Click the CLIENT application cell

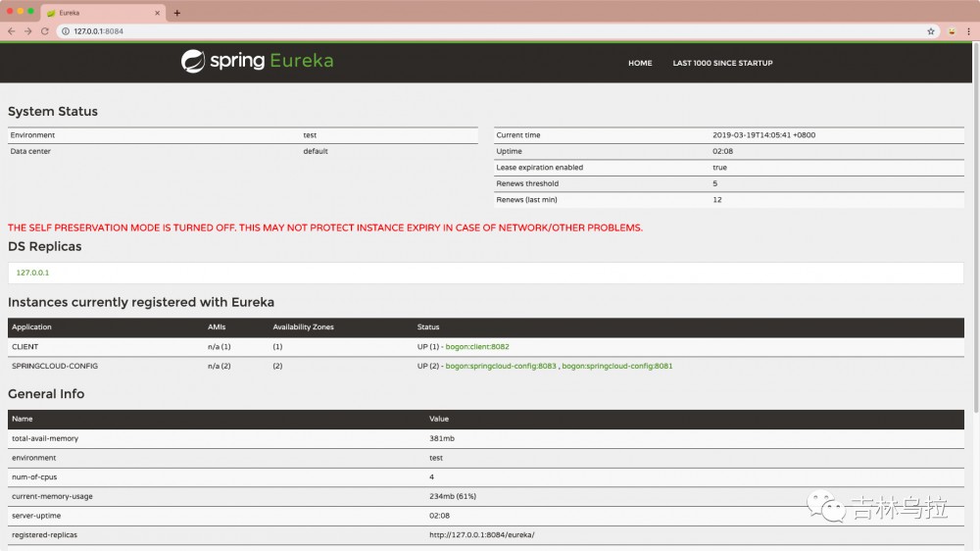[x=25, y=346]
